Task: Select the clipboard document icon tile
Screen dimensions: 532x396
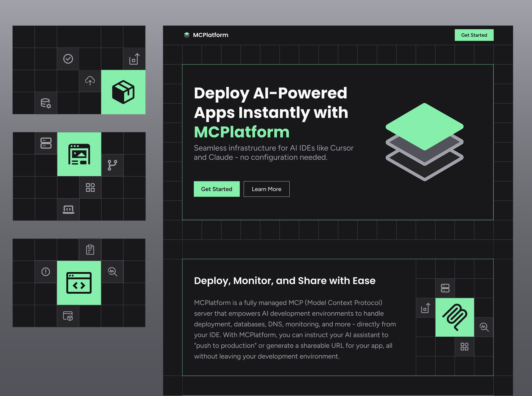Action: pos(90,250)
